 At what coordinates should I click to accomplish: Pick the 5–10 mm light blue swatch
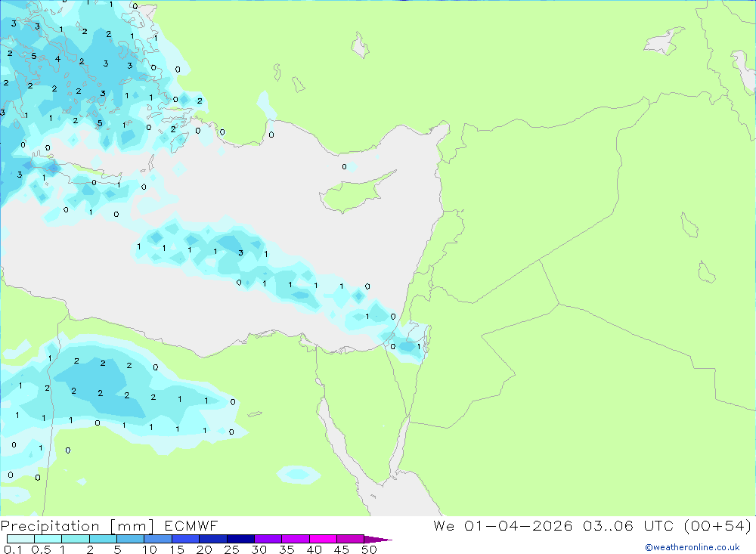pyautogui.click(x=131, y=539)
